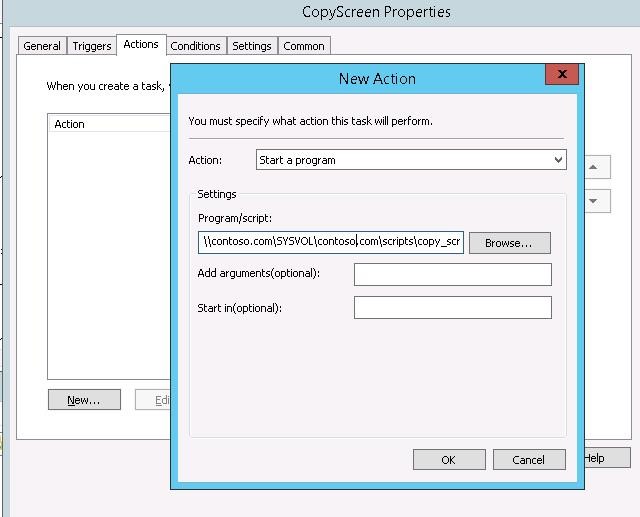Screen dimensions: 640x517
Task: Click the Start in text box
Action: tap(452, 308)
